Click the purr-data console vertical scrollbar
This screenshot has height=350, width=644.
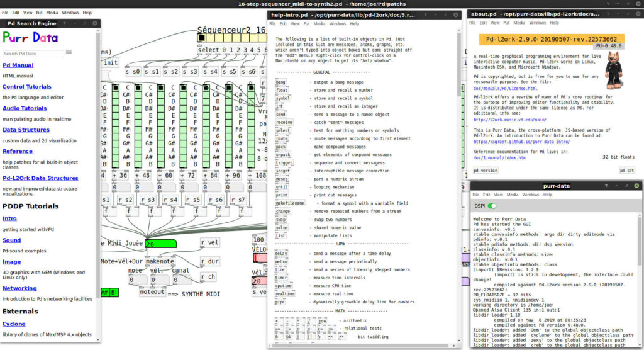pyautogui.click(x=639, y=240)
